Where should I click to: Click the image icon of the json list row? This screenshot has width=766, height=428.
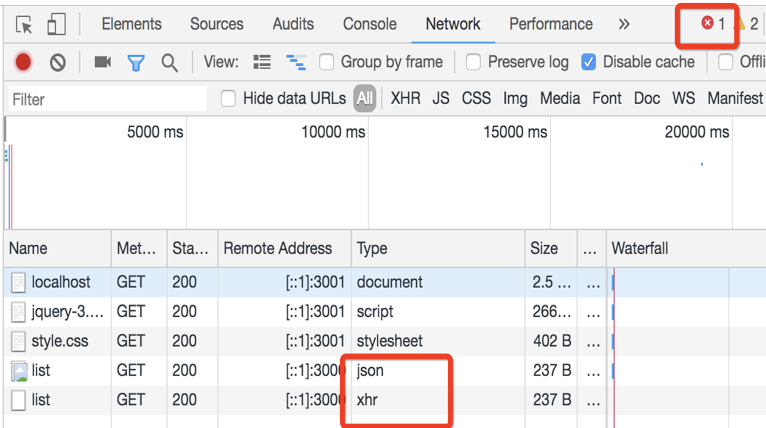20,371
